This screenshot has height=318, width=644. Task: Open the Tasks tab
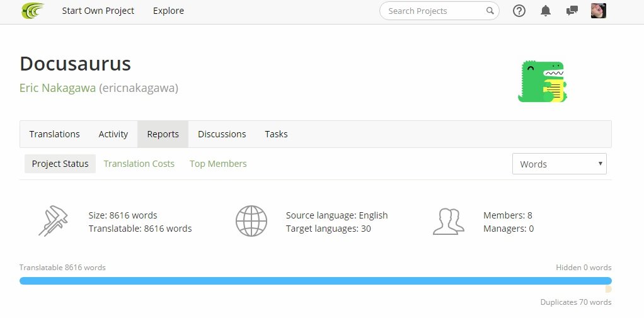276,134
